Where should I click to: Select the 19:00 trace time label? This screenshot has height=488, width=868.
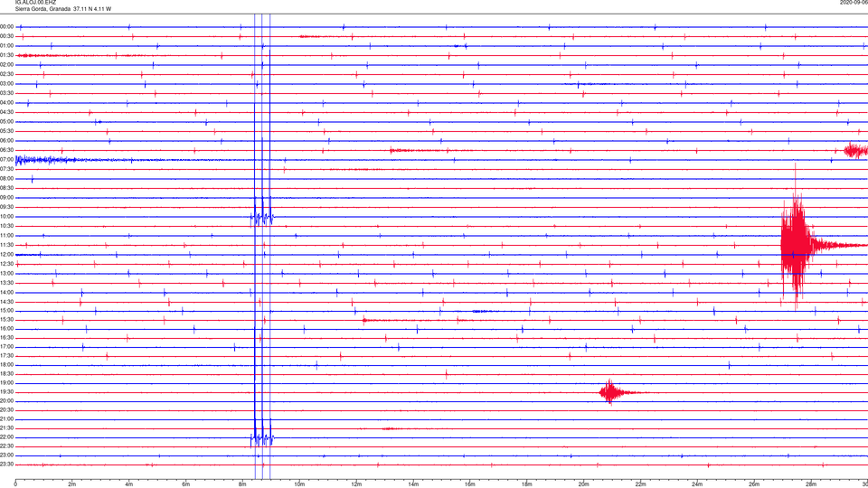point(6,383)
